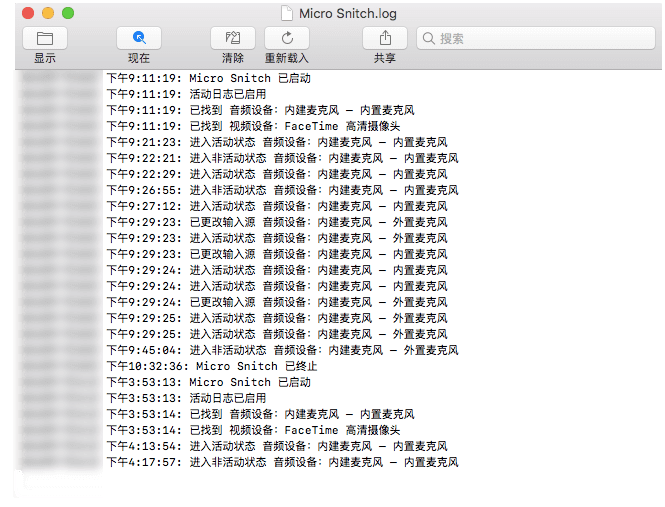Select 下午3:53:14 已找到 视频设备 FaceTime line
The width and height of the screenshot is (665, 507).
click(x=253, y=430)
